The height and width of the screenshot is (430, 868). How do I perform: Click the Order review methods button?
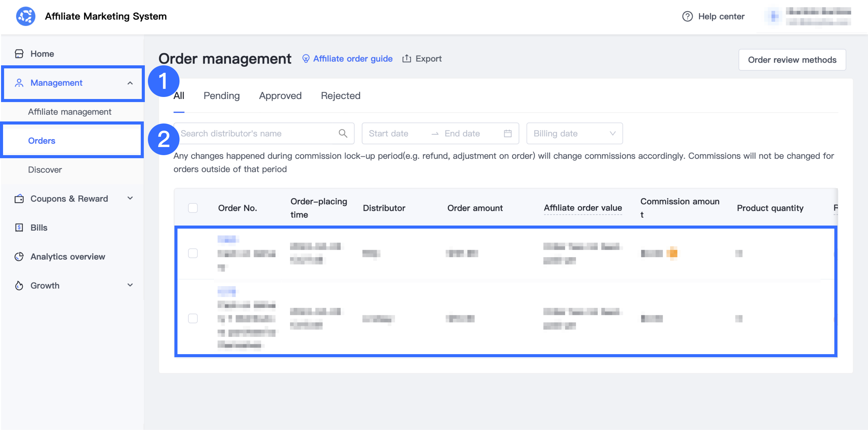click(x=792, y=60)
